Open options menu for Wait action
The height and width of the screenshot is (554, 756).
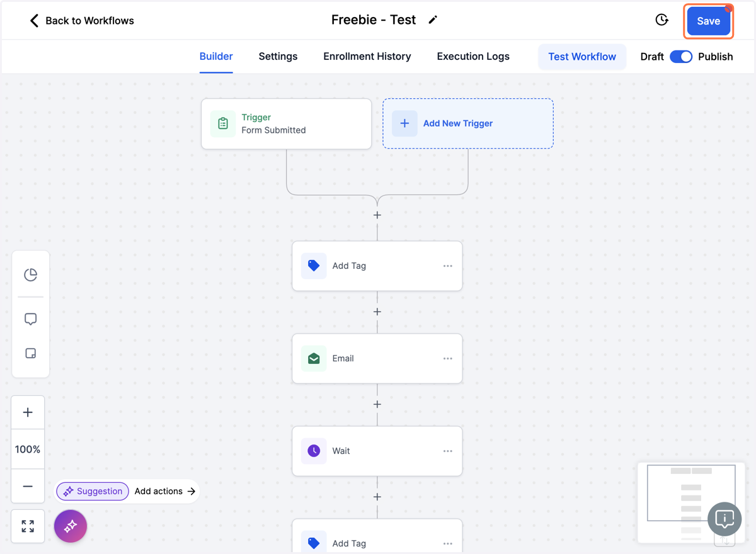coord(448,451)
